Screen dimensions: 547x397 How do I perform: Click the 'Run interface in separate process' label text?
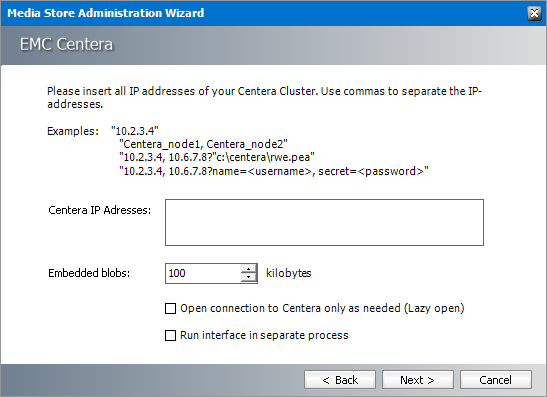pyautogui.click(x=264, y=335)
